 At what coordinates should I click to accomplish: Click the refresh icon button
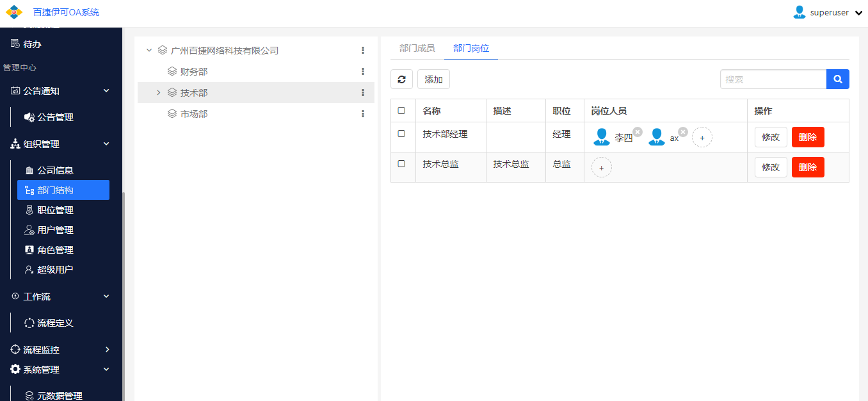[402, 79]
